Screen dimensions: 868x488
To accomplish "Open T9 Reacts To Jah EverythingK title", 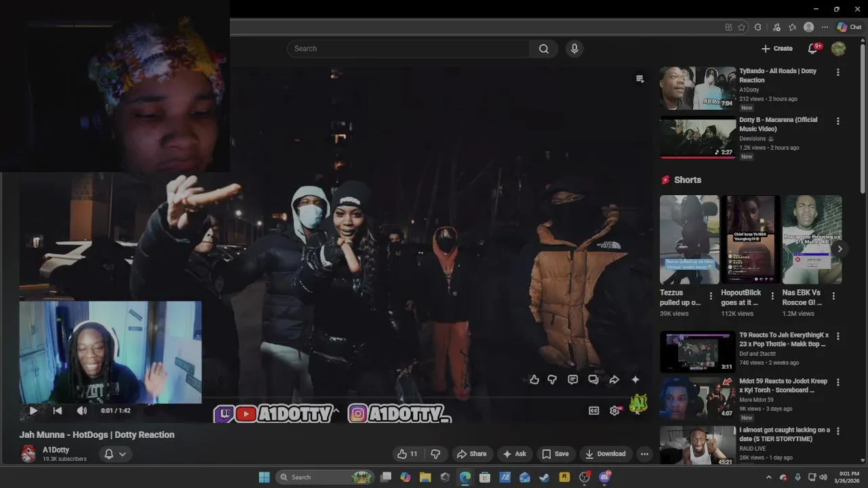I will click(x=784, y=340).
